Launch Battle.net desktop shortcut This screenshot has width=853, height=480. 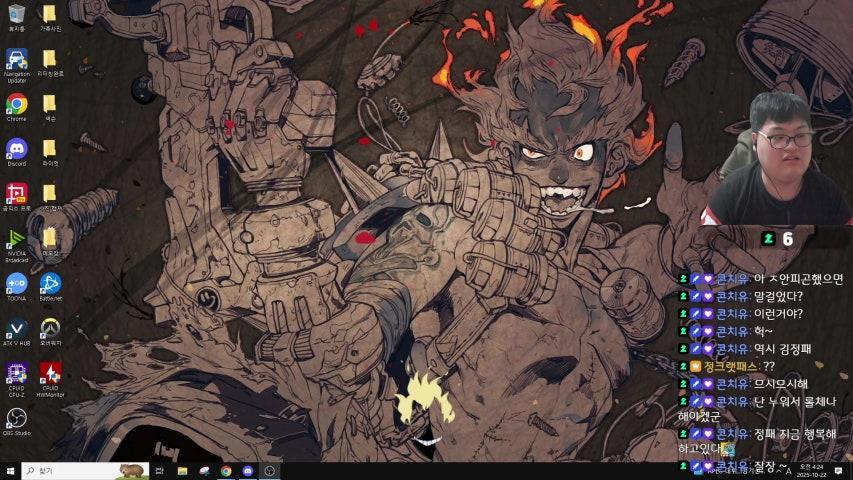pos(50,287)
